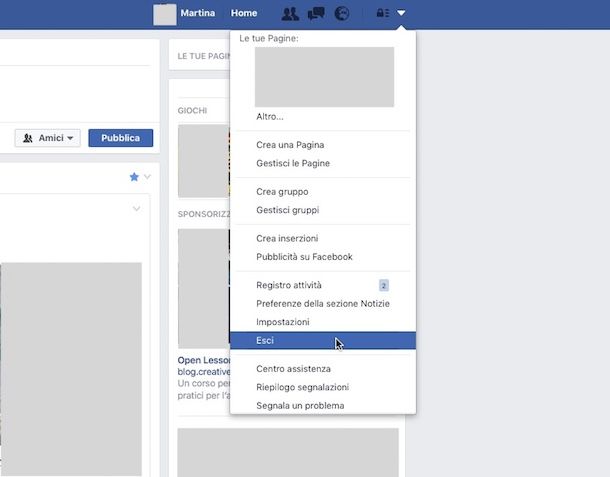Viewport: 610px width, 477px height.
Task: Collapse the account dropdown arrow
Action: [401, 13]
